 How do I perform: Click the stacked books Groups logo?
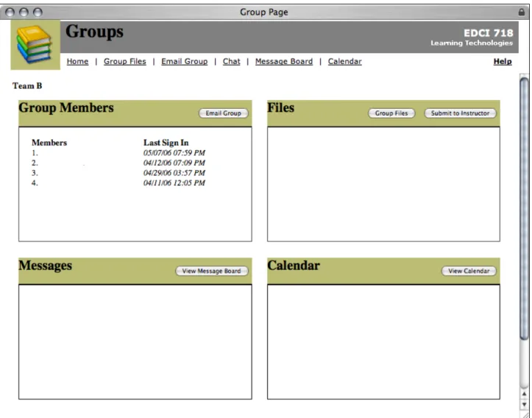tap(35, 45)
